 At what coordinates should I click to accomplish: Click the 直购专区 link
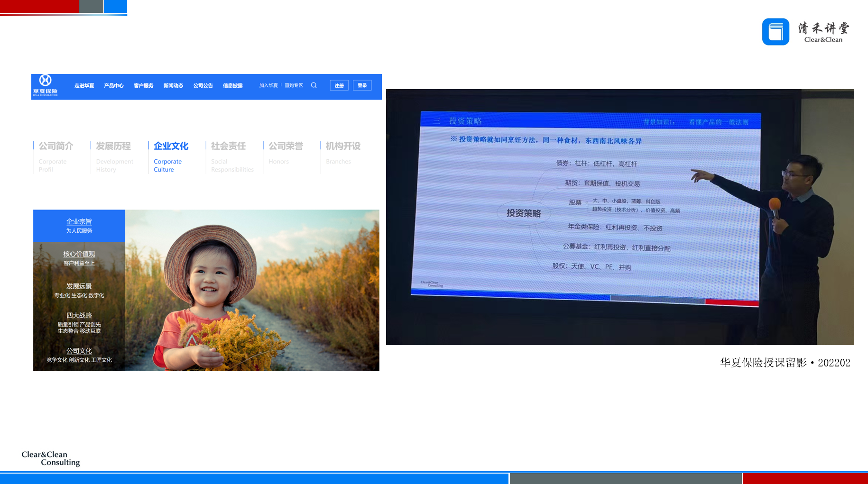coord(294,85)
